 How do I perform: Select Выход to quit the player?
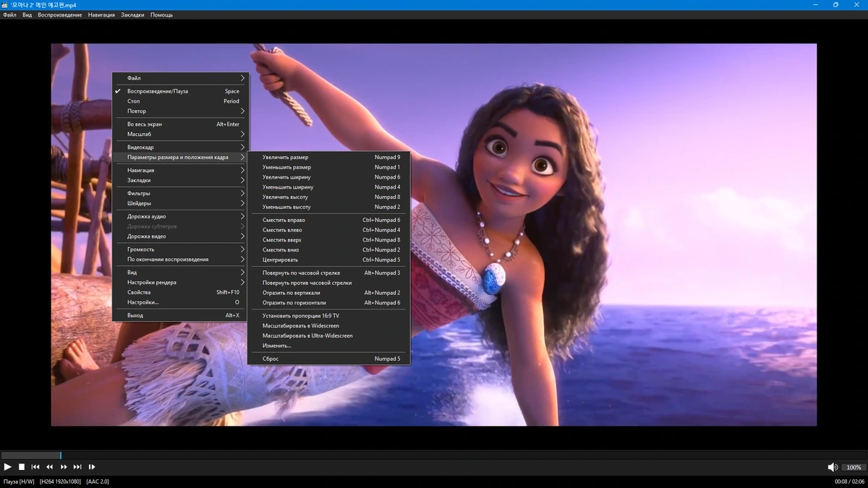tap(180, 316)
